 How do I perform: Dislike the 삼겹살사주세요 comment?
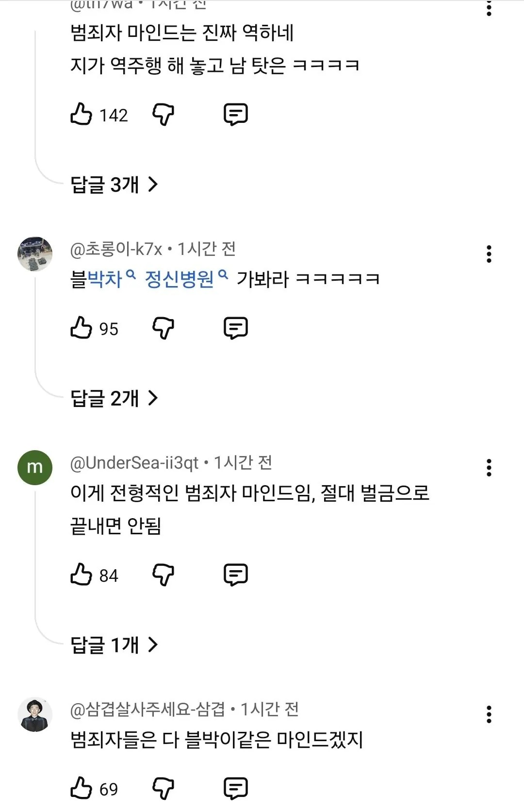pyautogui.click(x=164, y=788)
